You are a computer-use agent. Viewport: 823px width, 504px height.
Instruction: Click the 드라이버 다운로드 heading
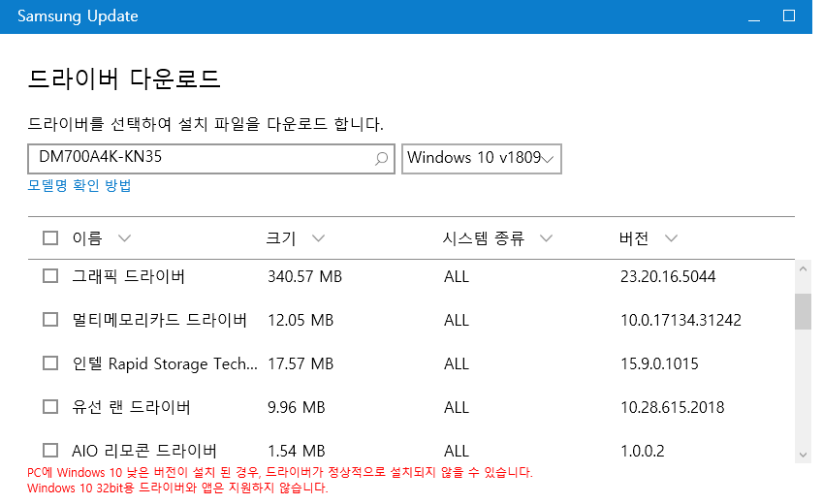(124, 79)
